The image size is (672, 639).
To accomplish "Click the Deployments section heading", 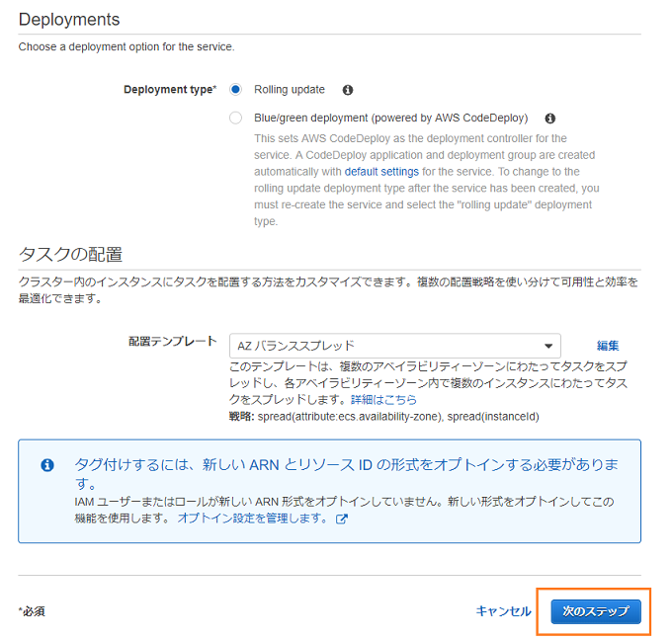I will coord(69,20).
